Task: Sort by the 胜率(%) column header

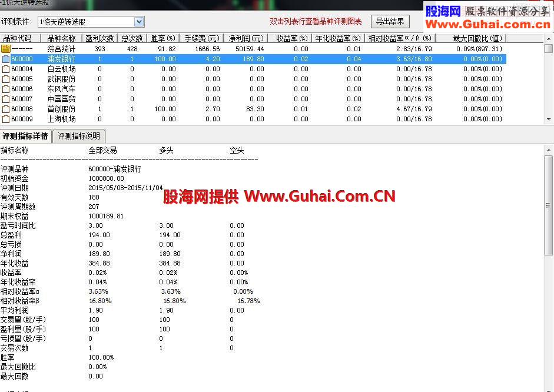Action: (163, 38)
